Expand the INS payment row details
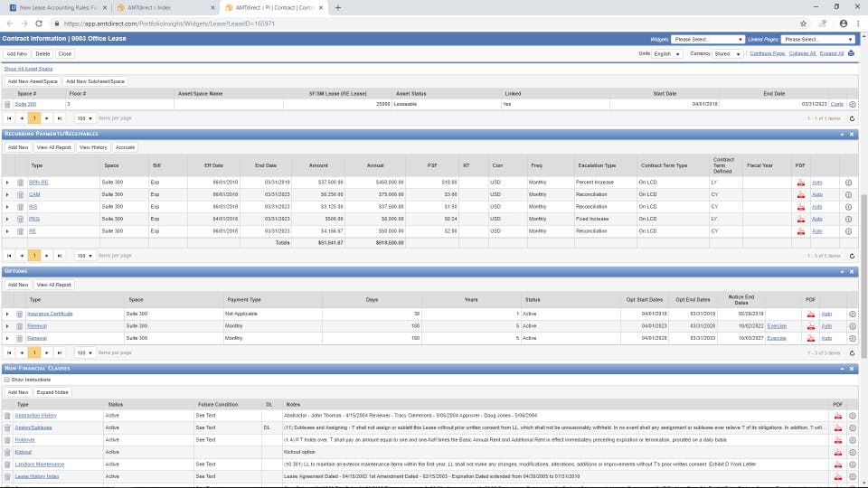 7,207
